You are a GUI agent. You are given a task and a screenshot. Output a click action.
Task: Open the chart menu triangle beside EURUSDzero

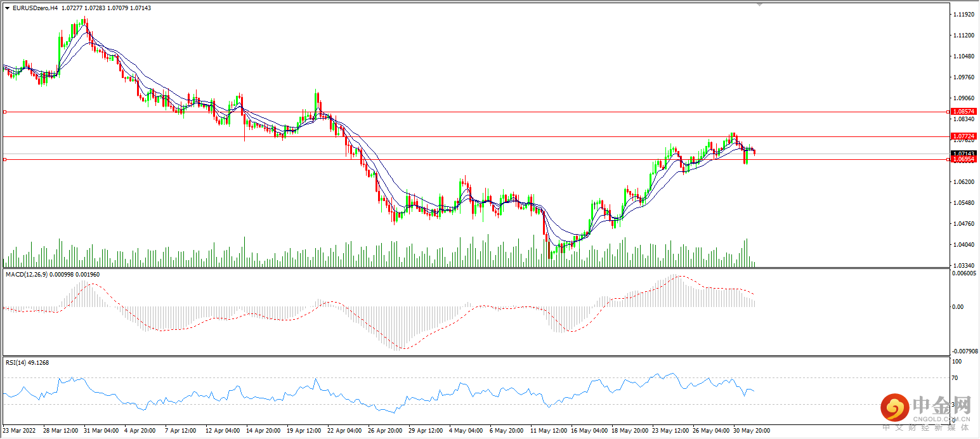pyautogui.click(x=7, y=8)
